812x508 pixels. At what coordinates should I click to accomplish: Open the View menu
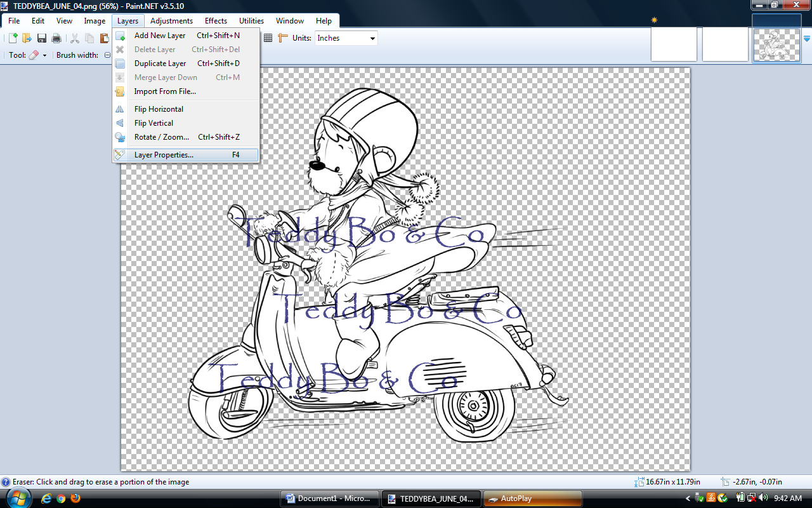[64, 21]
